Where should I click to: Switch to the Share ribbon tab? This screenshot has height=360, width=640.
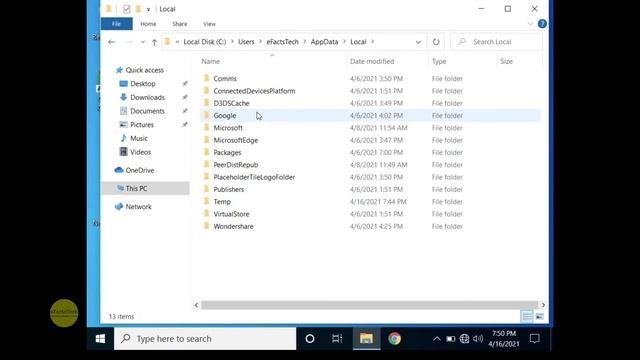180,24
